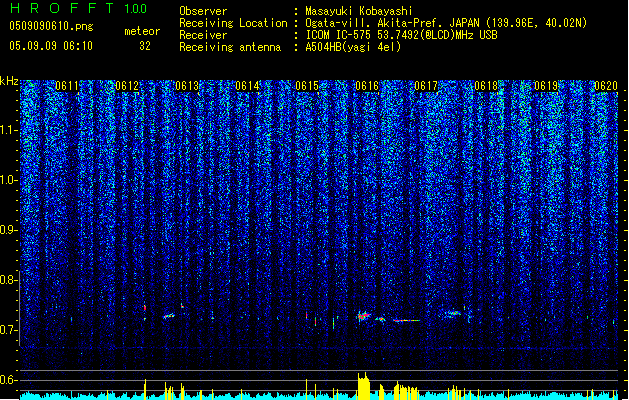Click the 0.7 kHz axis label
629x400 pixels.
(8, 330)
